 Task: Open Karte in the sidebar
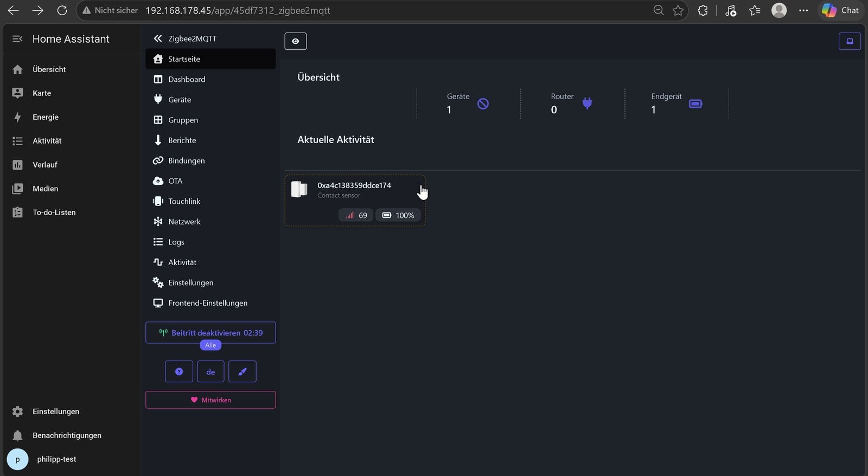point(71,93)
